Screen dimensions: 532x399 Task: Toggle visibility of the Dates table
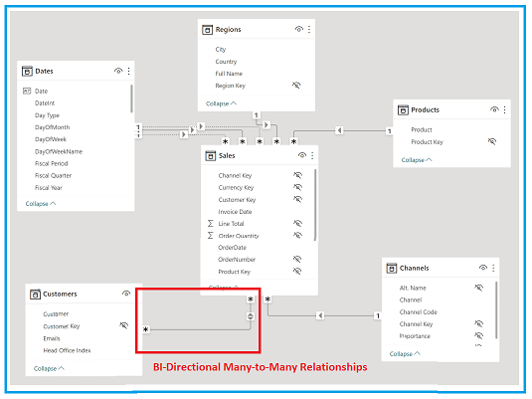click(x=118, y=71)
